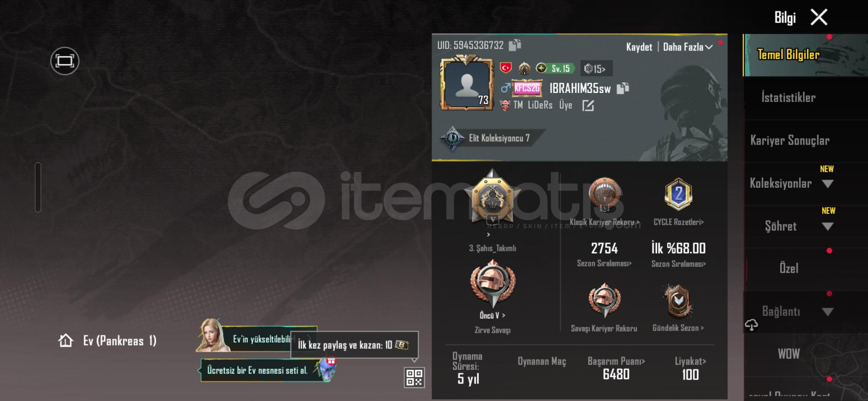Open the Elit Koleksiyoncu 7 badge
The image size is (868, 401).
(x=486, y=138)
